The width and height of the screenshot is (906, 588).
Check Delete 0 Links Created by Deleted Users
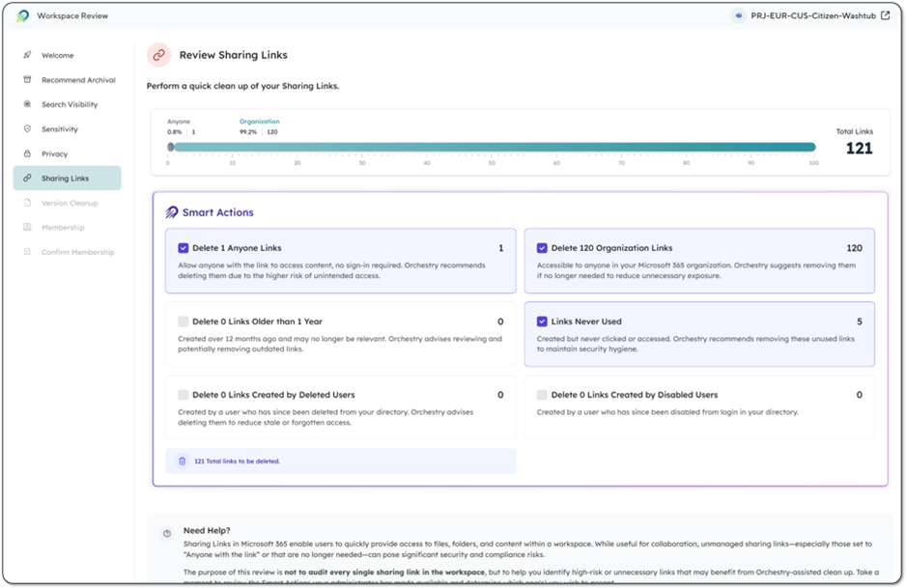point(184,395)
